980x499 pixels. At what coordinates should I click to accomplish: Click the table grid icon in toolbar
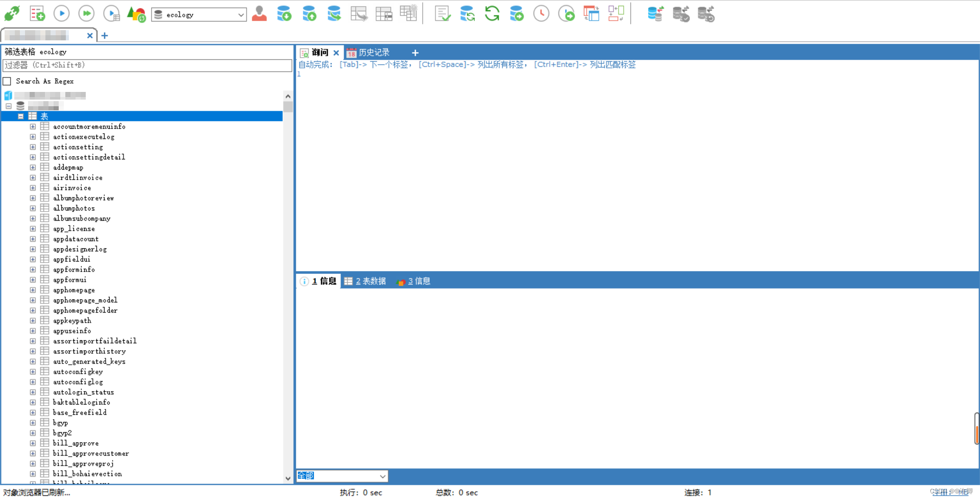tap(384, 14)
